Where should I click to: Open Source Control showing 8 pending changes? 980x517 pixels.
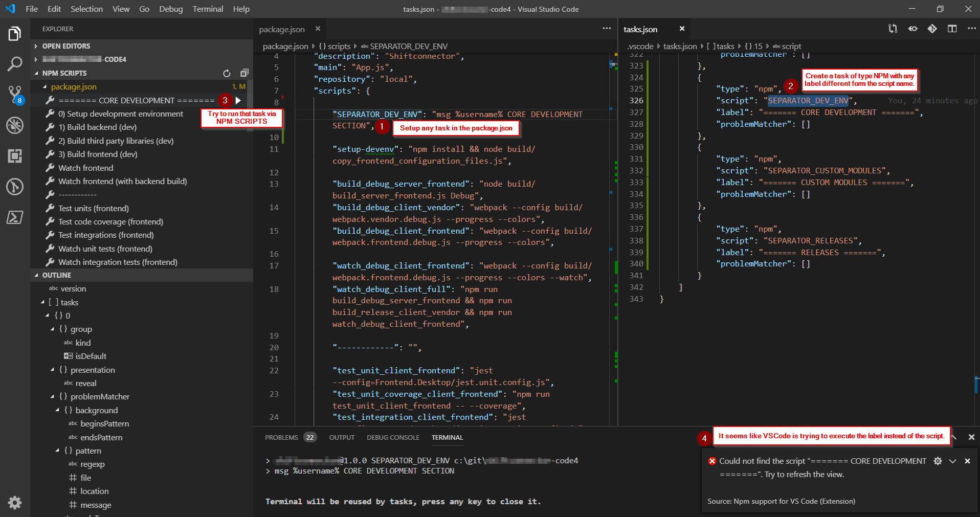click(x=15, y=94)
